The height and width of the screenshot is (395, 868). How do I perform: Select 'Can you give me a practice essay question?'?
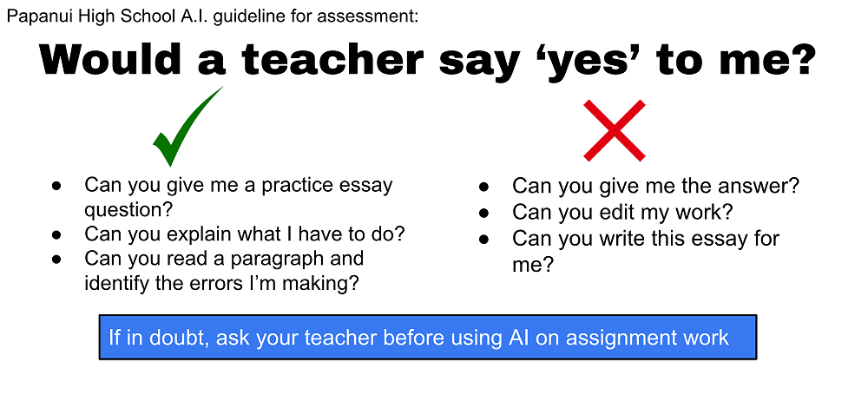point(238,197)
